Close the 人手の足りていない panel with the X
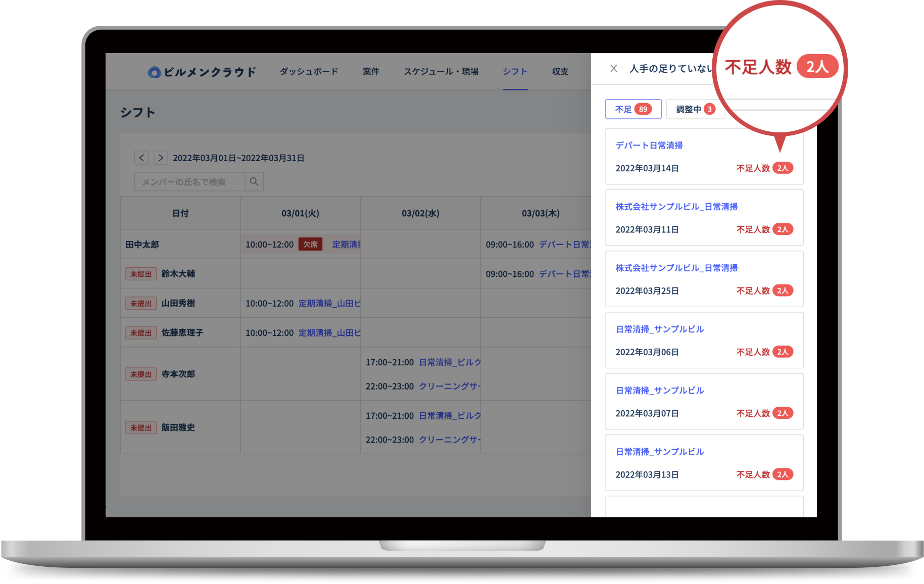Image resolution: width=924 pixels, height=584 pixels. [x=614, y=68]
